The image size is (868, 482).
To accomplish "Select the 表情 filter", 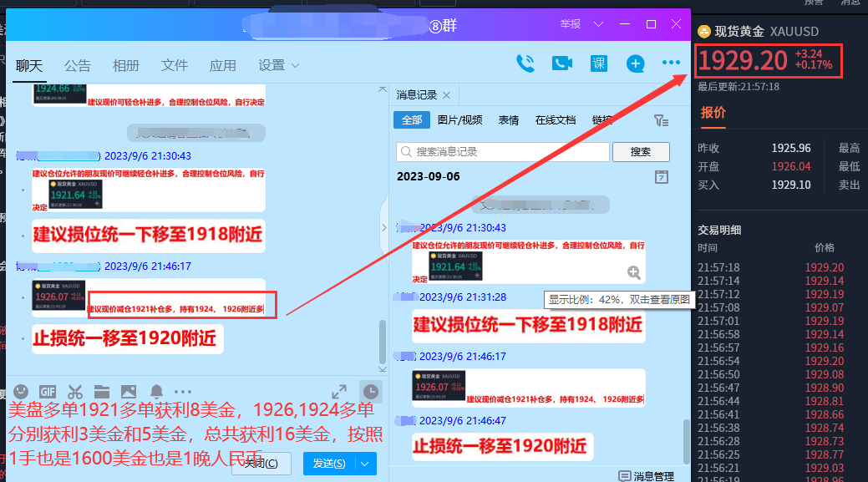I will [x=509, y=120].
